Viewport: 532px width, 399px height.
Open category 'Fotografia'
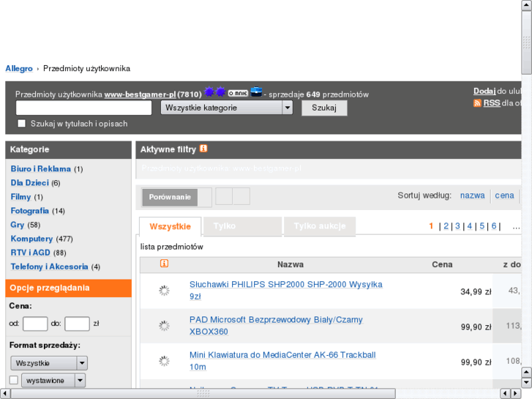pyautogui.click(x=30, y=211)
